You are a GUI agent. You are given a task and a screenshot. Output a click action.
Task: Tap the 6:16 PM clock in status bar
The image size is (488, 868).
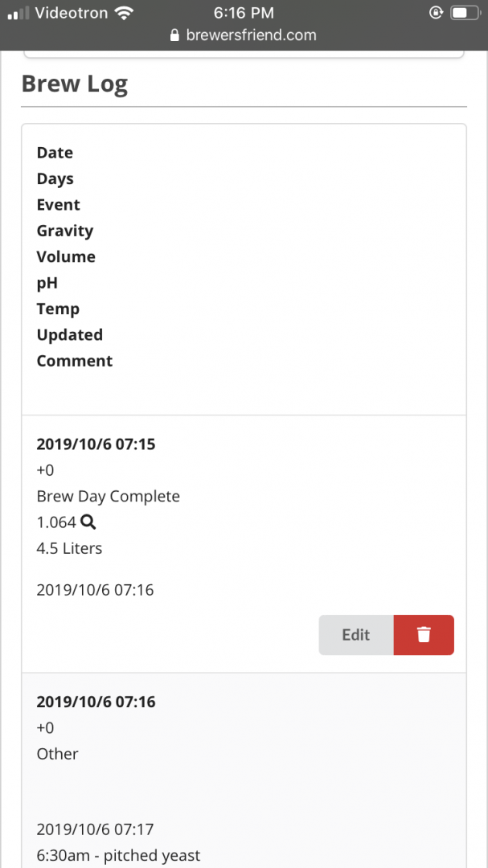tap(244, 13)
